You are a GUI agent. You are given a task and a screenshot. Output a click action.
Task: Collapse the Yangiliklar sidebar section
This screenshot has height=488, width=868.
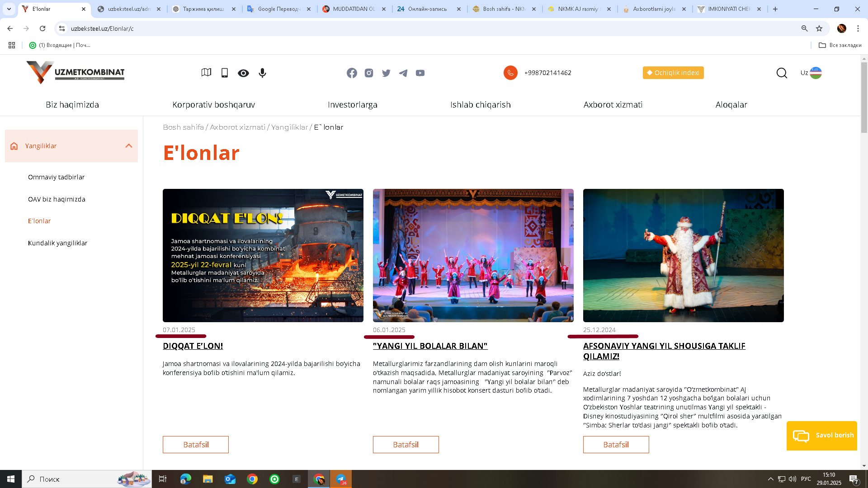pyautogui.click(x=129, y=145)
